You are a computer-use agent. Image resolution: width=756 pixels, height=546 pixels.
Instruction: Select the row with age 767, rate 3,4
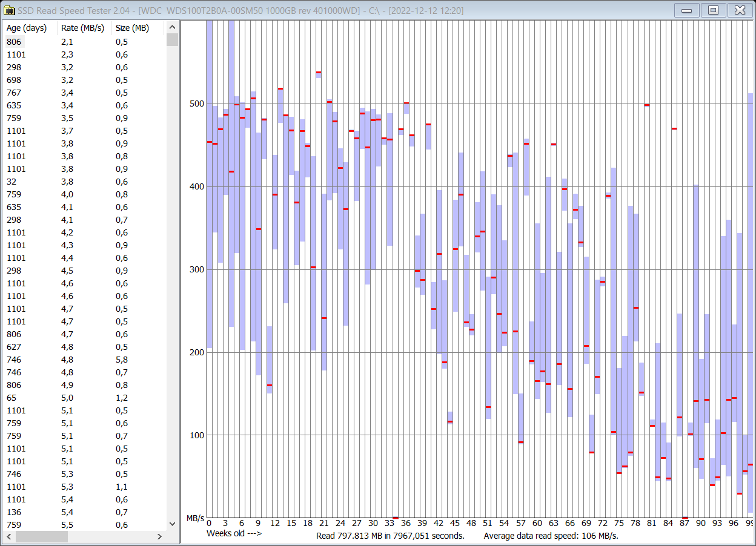[85, 93]
